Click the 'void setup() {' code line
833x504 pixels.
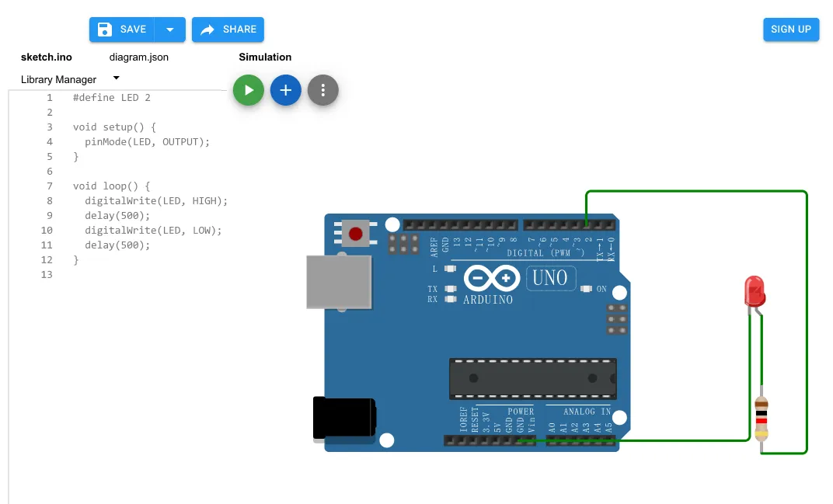(114, 127)
